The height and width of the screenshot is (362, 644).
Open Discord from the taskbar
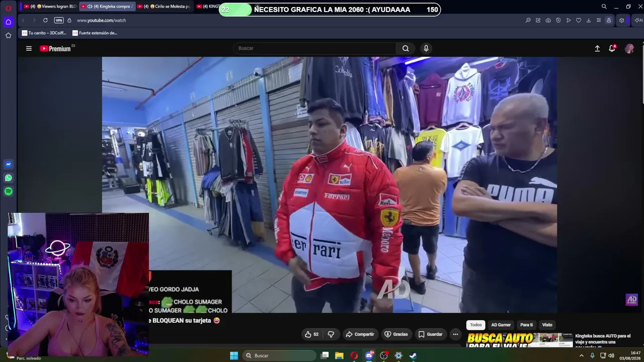click(369, 355)
